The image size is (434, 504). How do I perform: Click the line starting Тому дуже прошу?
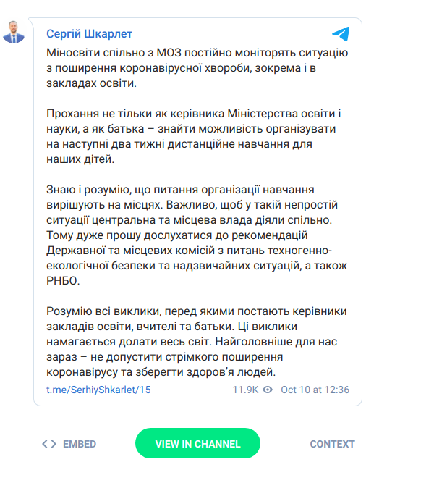point(177,235)
